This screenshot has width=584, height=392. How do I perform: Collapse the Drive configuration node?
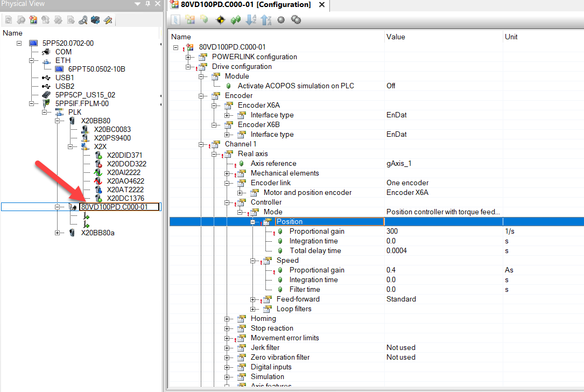tap(188, 67)
